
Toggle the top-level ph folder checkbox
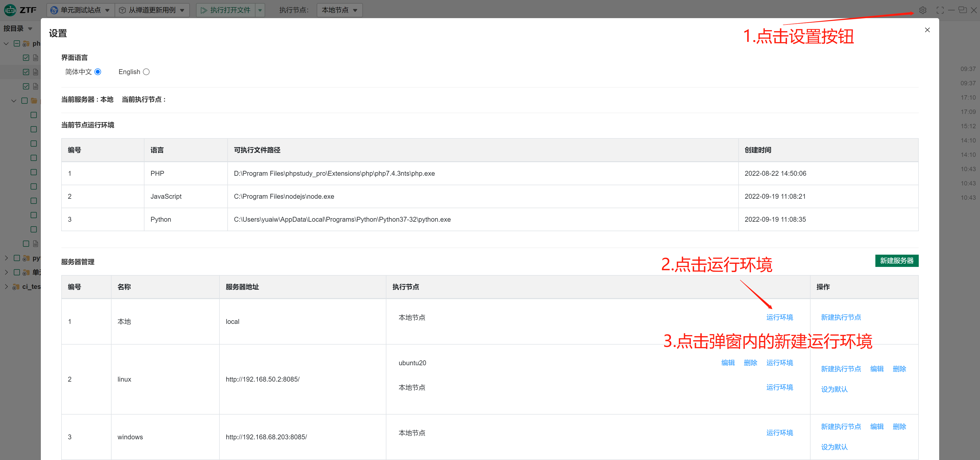(17, 43)
